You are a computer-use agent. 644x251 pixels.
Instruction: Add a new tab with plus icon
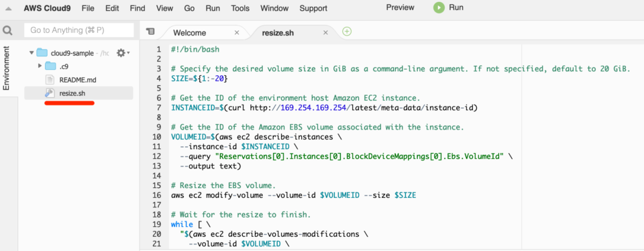click(347, 32)
